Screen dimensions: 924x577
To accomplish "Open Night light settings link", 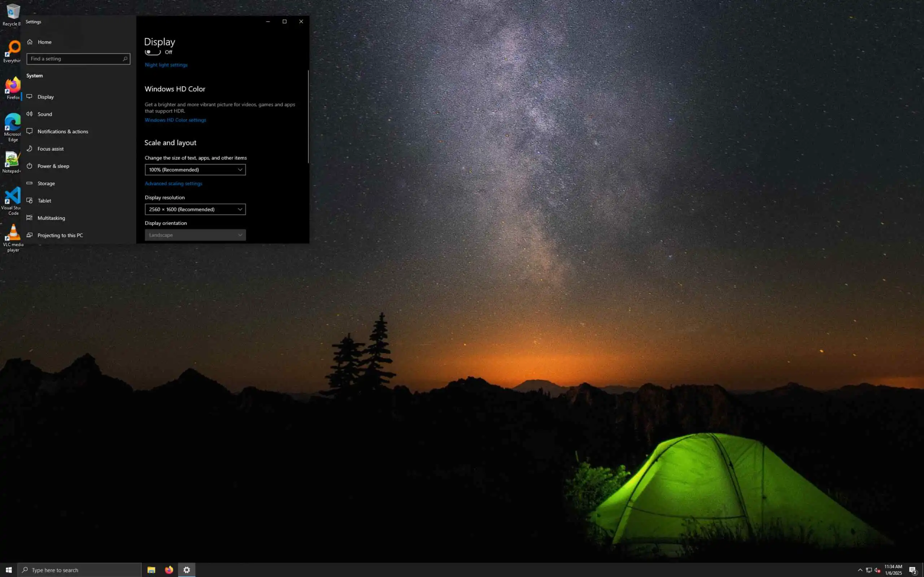I will coord(166,65).
